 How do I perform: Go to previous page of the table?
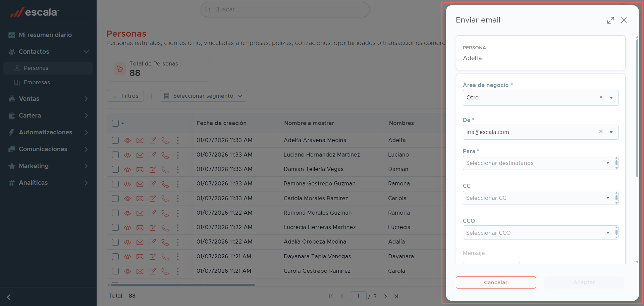tap(342, 296)
